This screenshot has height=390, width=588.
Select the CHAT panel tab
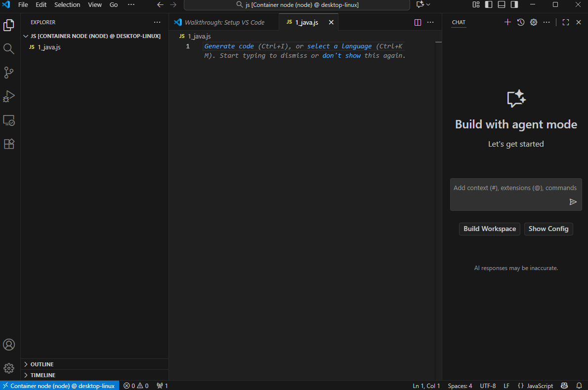[459, 23]
